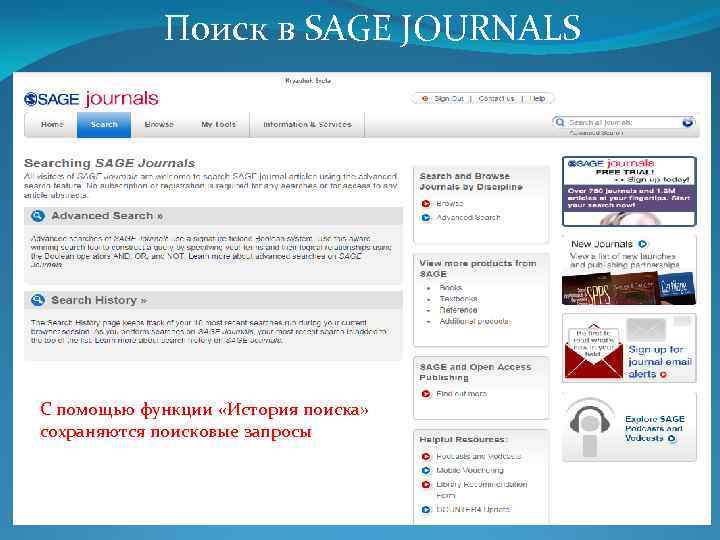Click Advanced Search in discipline box
Viewport: 720px width, 540px height.
point(468,218)
